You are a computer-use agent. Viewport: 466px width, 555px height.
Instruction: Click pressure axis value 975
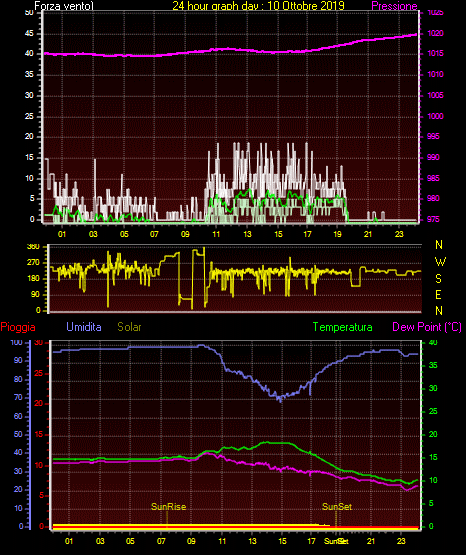click(433, 219)
